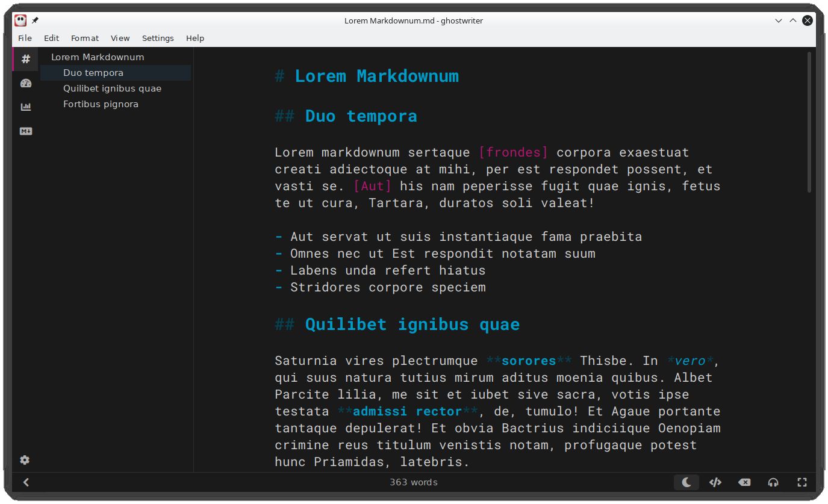
Task: Open the Edit menu
Action: [52, 38]
